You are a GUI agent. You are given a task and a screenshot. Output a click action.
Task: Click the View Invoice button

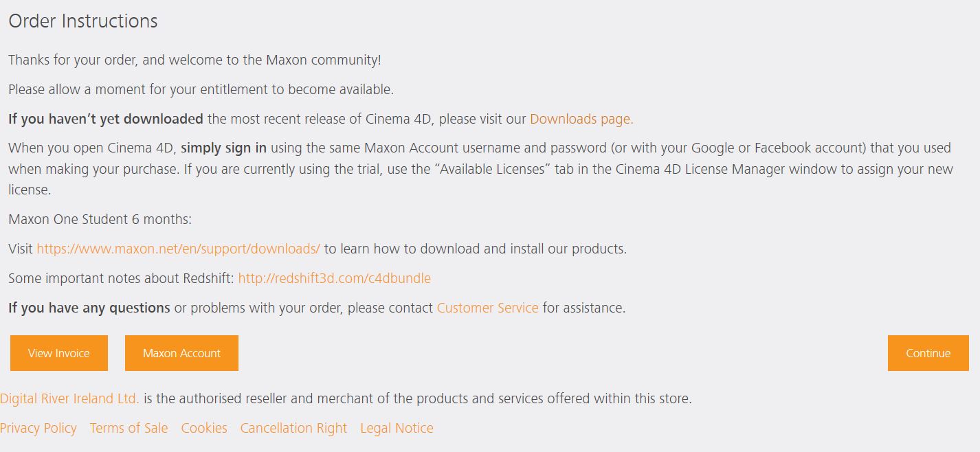59,353
